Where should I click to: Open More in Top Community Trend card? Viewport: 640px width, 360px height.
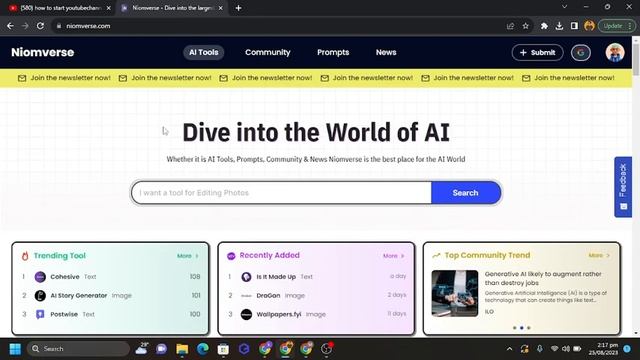pyautogui.click(x=599, y=256)
